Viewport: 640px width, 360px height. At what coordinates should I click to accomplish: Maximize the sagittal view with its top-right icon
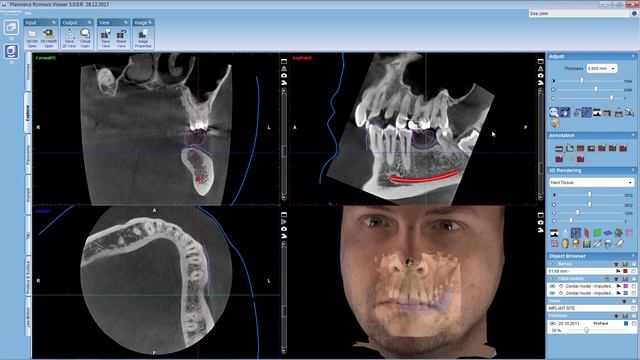[540, 61]
